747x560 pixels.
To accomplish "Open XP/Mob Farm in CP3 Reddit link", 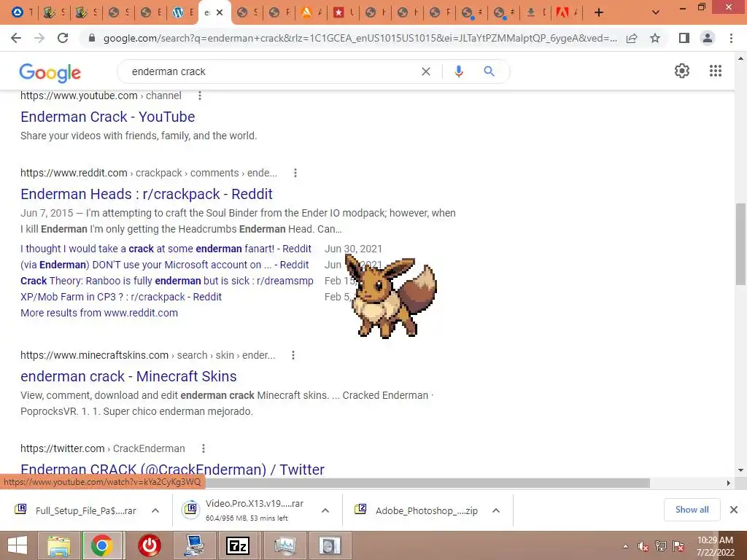I will pyautogui.click(x=121, y=297).
